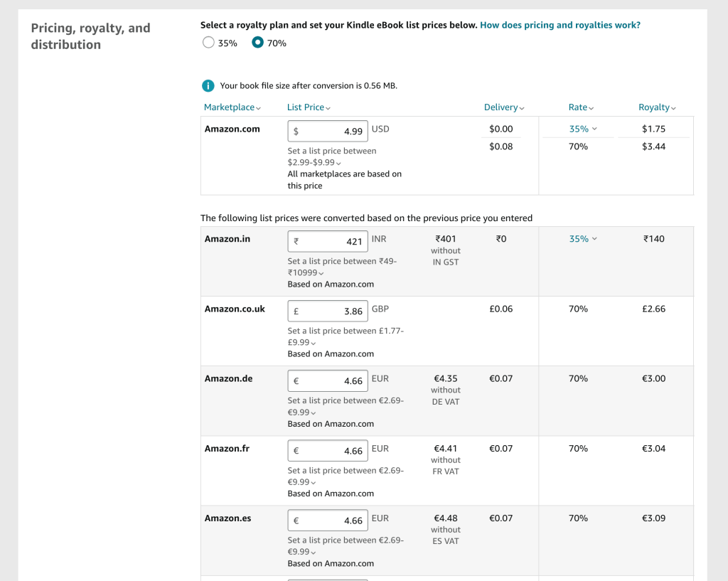Click the Amazon.fr EUR price field
This screenshot has height=581, width=728.
coord(328,450)
